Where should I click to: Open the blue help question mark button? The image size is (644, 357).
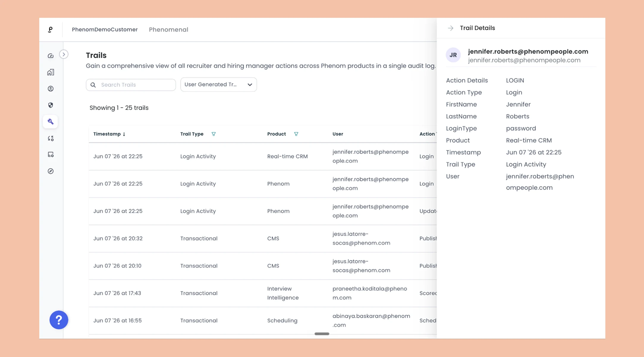coord(59,320)
